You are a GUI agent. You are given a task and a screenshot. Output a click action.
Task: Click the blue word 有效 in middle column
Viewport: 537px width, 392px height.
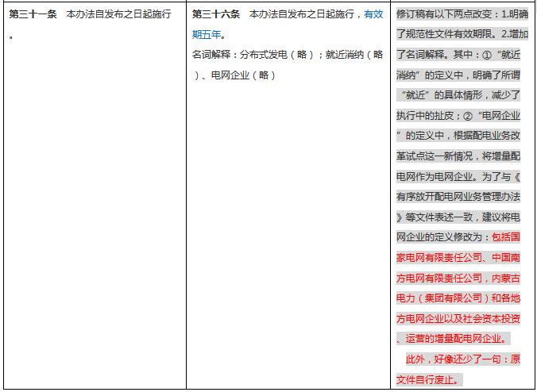point(373,15)
